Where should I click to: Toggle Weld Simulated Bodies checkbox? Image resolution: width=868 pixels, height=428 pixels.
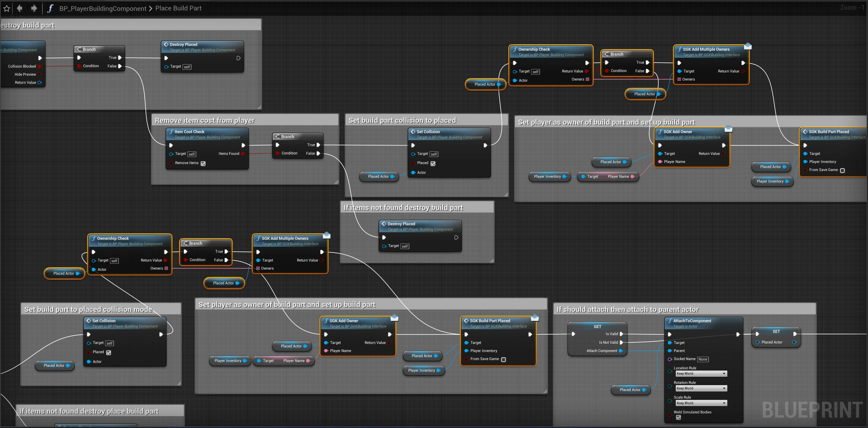click(678, 418)
